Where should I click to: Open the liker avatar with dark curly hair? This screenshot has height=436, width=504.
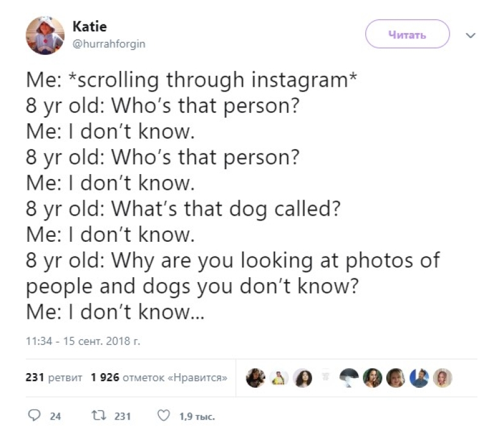click(x=302, y=378)
